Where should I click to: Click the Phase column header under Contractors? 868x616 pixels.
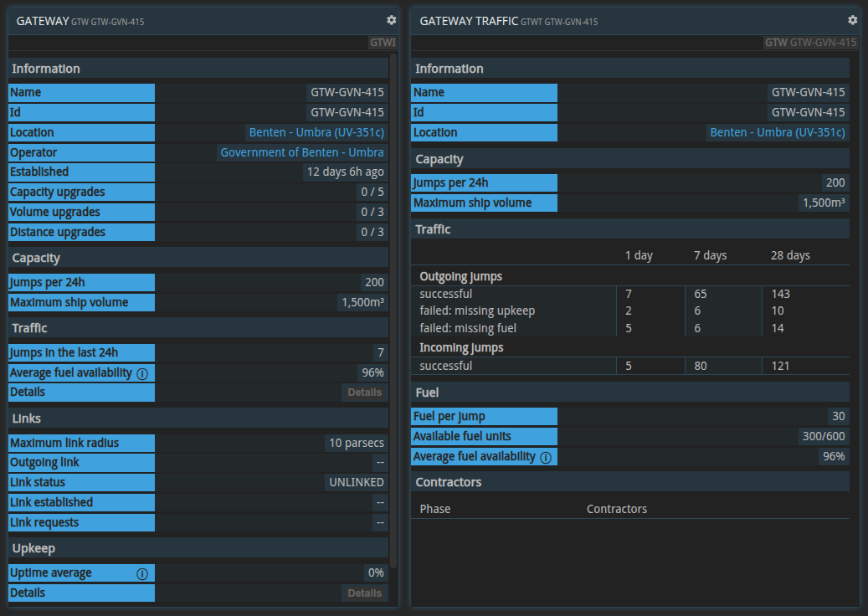pyautogui.click(x=435, y=509)
